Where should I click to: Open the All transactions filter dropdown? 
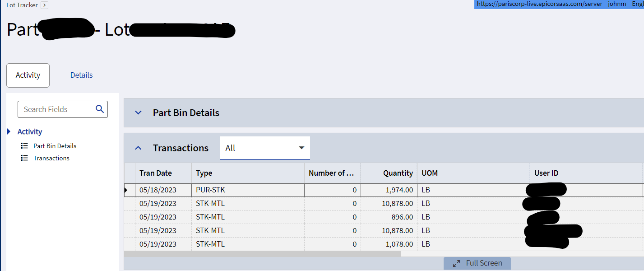(x=265, y=148)
